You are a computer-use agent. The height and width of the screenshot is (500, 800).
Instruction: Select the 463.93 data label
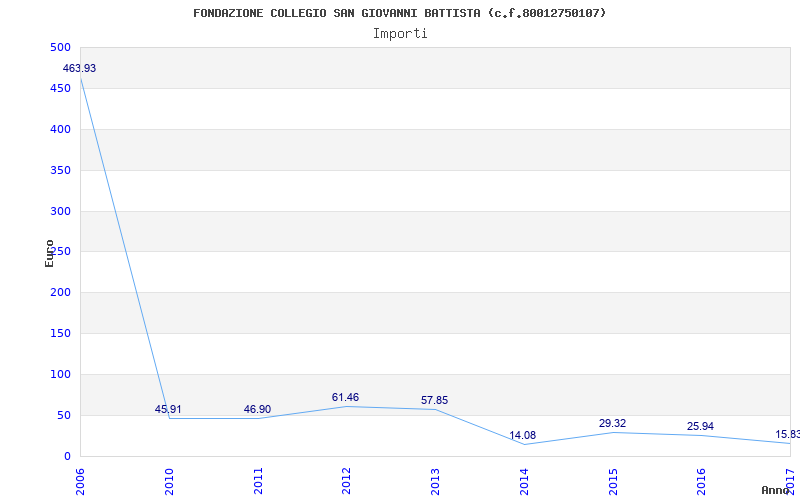[79, 68]
